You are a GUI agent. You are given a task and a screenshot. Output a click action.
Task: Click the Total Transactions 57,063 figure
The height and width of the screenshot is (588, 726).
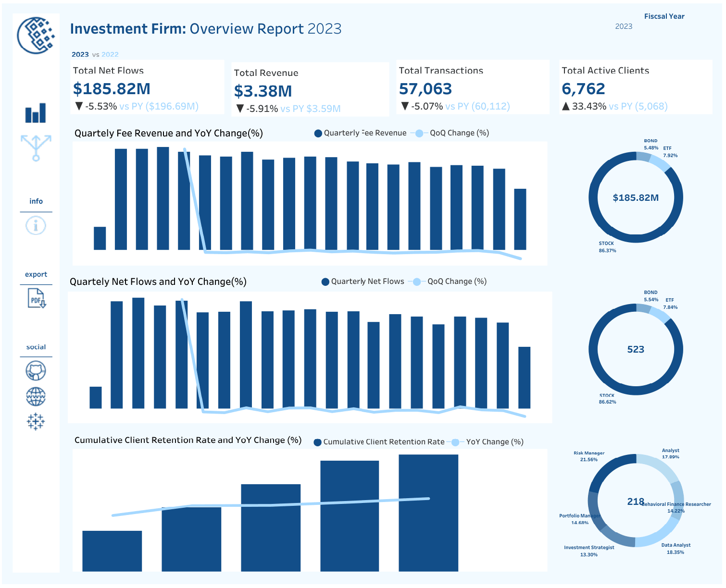click(x=425, y=89)
